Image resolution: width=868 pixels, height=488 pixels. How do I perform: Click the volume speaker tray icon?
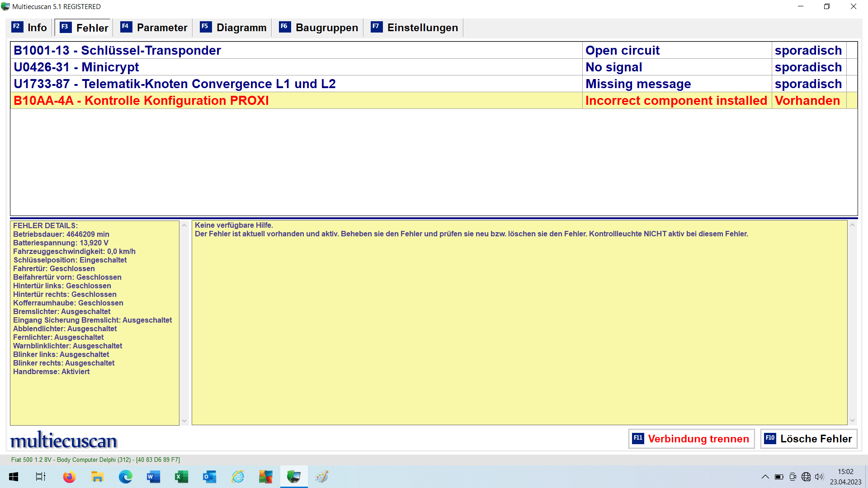click(819, 477)
